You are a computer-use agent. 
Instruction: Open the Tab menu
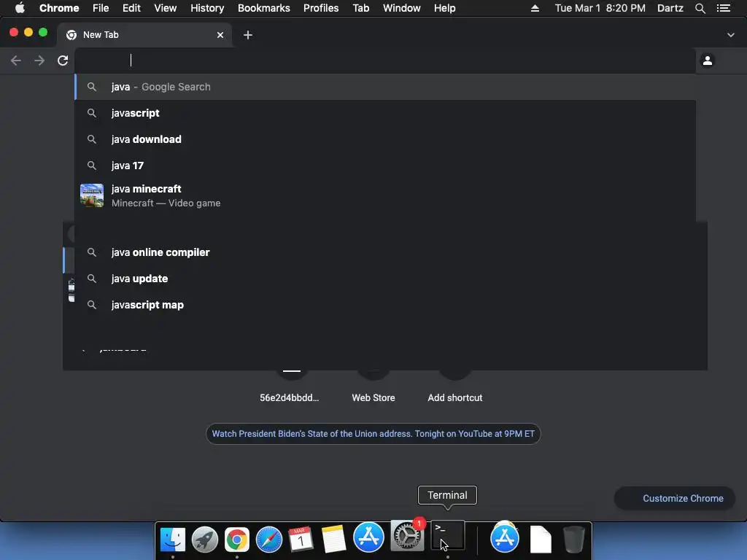pyautogui.click(x=361, y=8)
